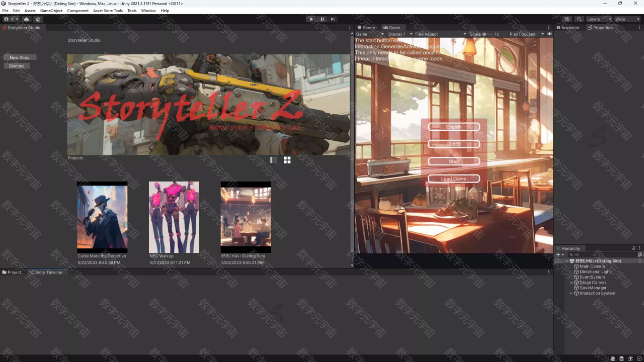The height and width of the screenshot is (362, 644).
Task: Switch to the Properties tab
Action: [x=600, y=28]
